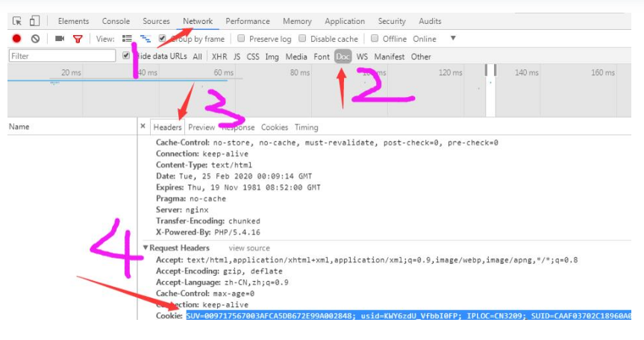This screenshot has width=644, height=340.
Task: Select the Doc filter type
Action: pos(343,57)
